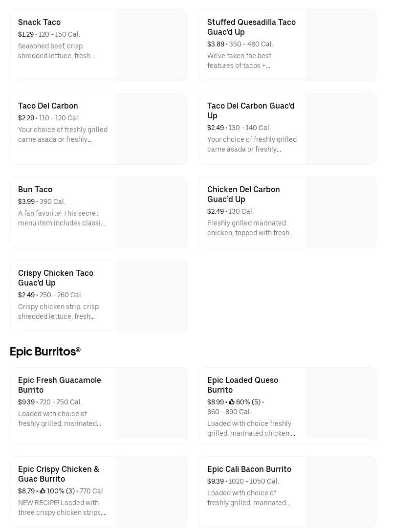This screenshot has width=393, height=532.
Task: Click the Bun Taco image thumbnail
Action: (x=152, y=212)
